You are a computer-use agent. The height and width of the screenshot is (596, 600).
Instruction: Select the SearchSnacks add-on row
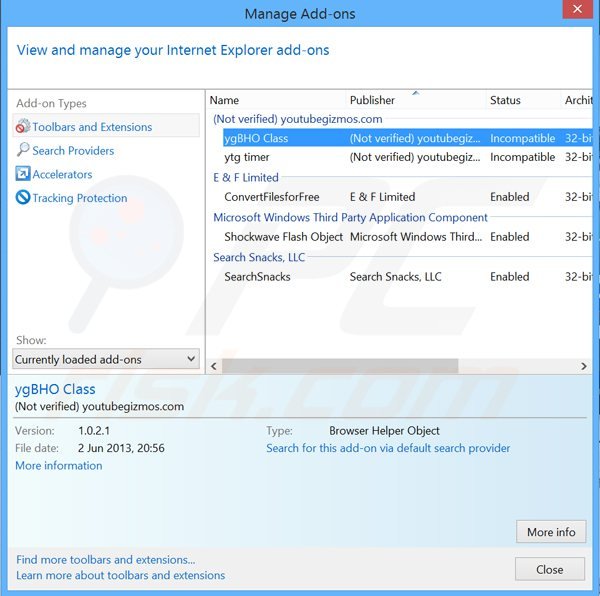pos(407,277)
